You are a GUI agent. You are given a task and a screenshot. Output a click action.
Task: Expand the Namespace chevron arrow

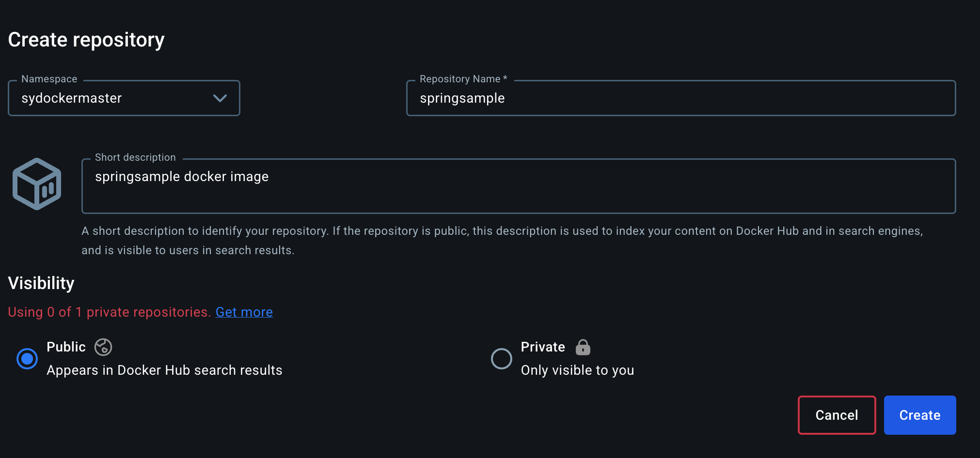click(220, 98)
